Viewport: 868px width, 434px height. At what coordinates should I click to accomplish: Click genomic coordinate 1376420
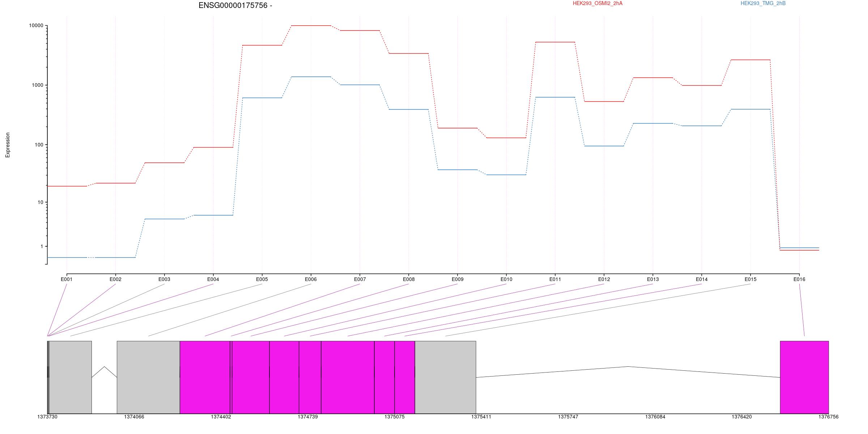pyautogui.click(x=742, y=417)
